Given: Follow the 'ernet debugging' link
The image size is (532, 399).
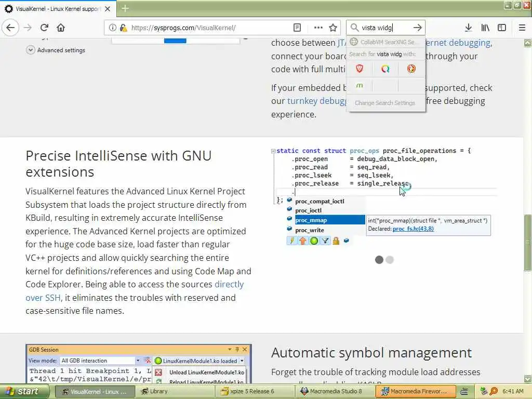Looking at the screenshot, I should (458, 43).
